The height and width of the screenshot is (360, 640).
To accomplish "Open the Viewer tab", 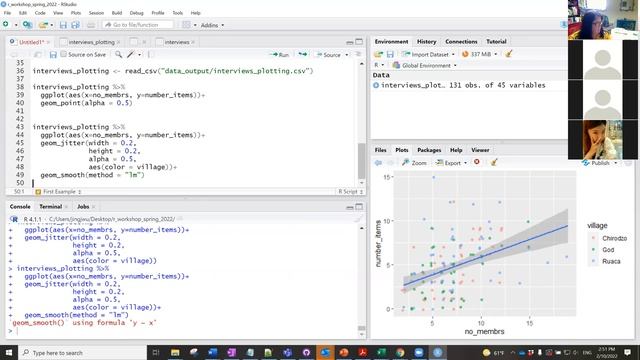I will click(480, 150).
